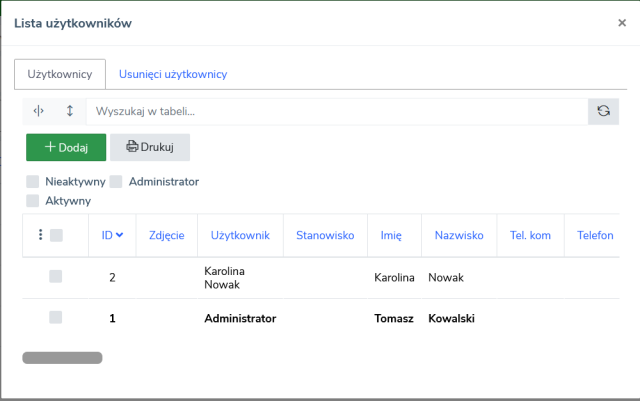Click the ID value 2 cell

112,278
